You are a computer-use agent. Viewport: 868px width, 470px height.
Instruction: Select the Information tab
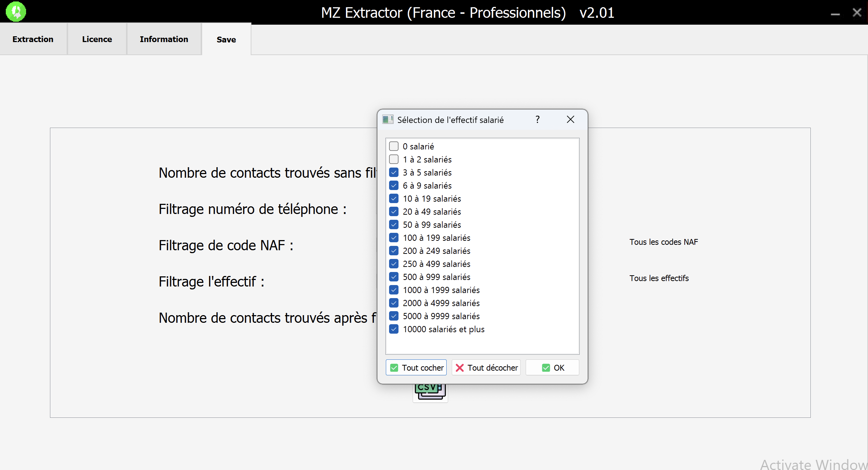pyautogui.click(x=164, y=39)
